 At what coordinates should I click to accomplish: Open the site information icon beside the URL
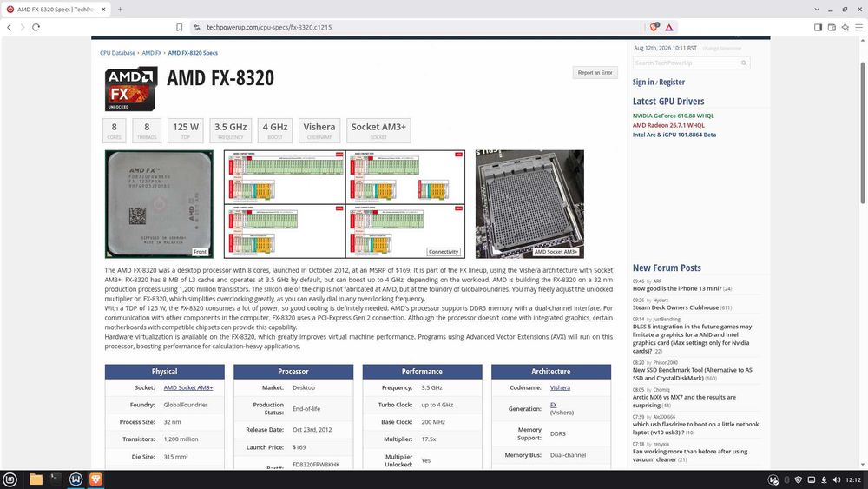point(196,27)
